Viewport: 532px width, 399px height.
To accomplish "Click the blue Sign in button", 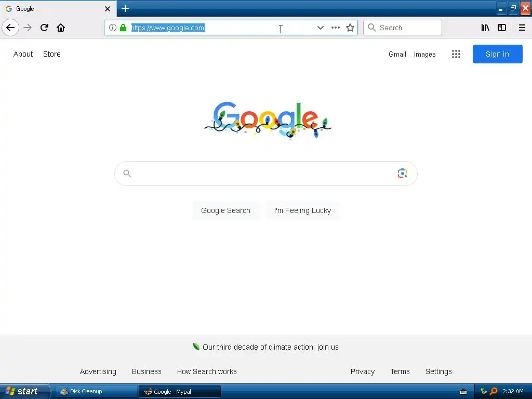I will click(x=497, y=54).
